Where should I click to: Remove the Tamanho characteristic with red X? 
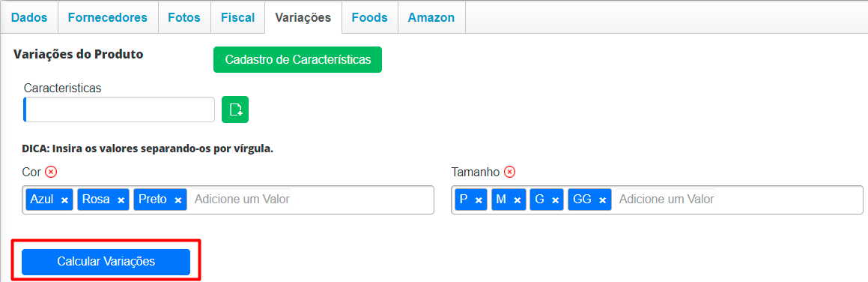[510, 172]
